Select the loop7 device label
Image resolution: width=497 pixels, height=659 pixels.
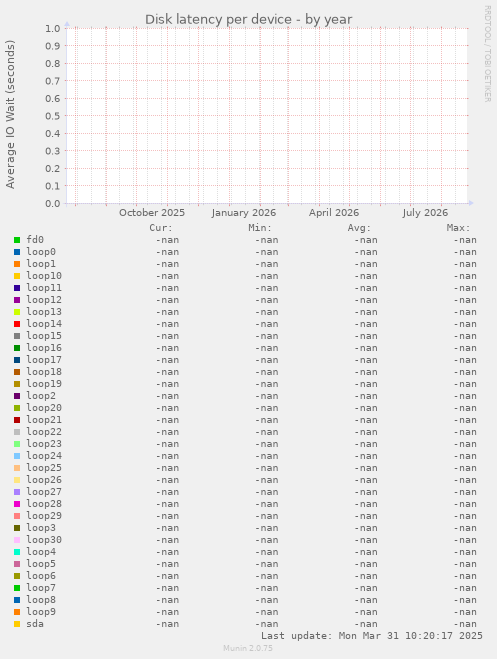[x=41, y=588]
